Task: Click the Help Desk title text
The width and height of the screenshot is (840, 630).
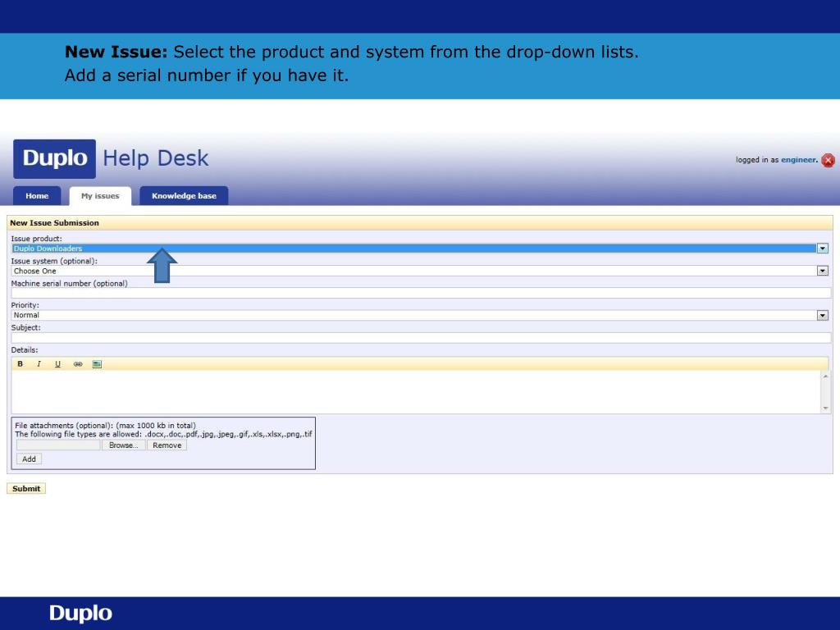Action: [x=155, y=158]
